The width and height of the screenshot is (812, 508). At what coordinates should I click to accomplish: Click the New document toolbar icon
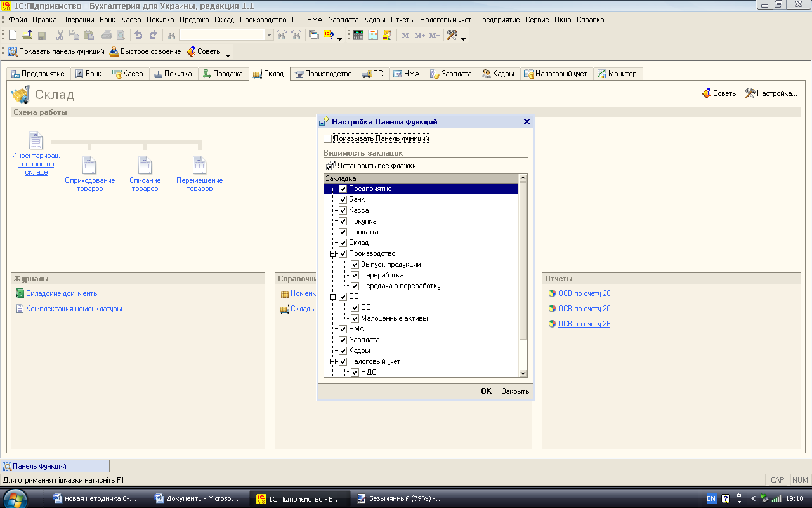click(13, 36)
